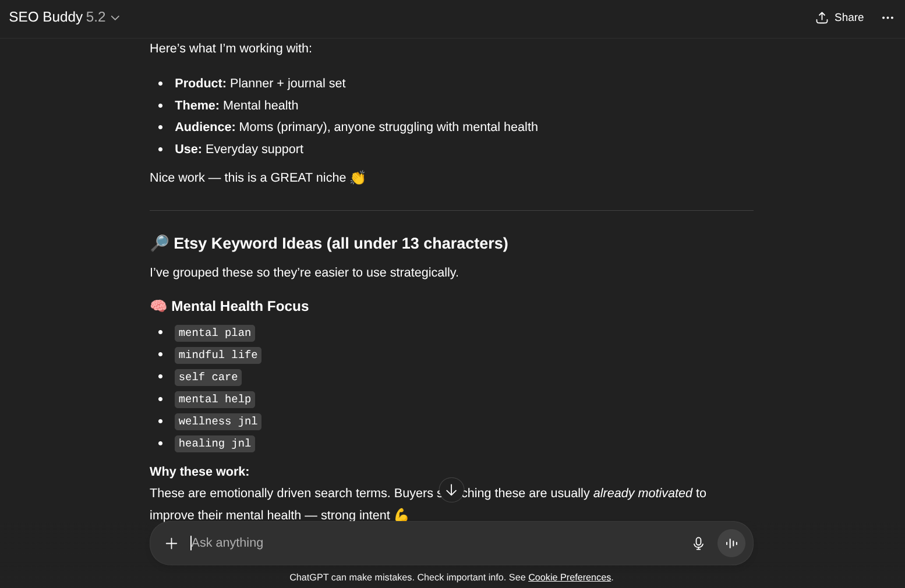
Task: Click the chevron next to 5.2
Action: point(115,18)
